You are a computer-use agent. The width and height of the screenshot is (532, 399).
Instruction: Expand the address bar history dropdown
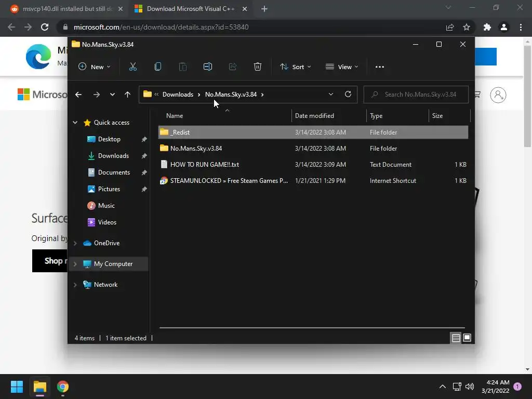point(331,95)
